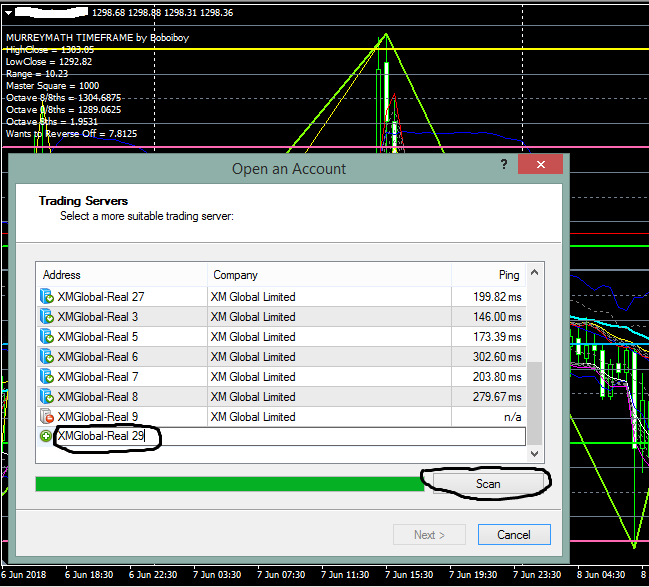Click the 173.39 ms ping value

click(497, 337)
